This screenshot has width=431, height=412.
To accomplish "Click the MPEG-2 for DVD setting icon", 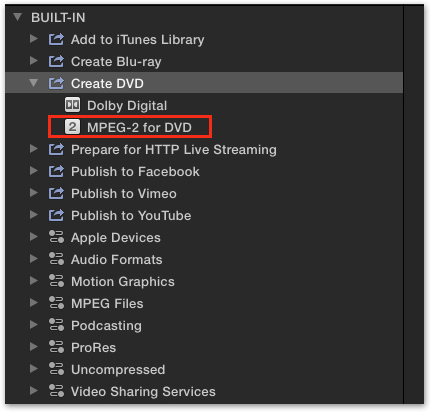I will [x=72, y=127].
